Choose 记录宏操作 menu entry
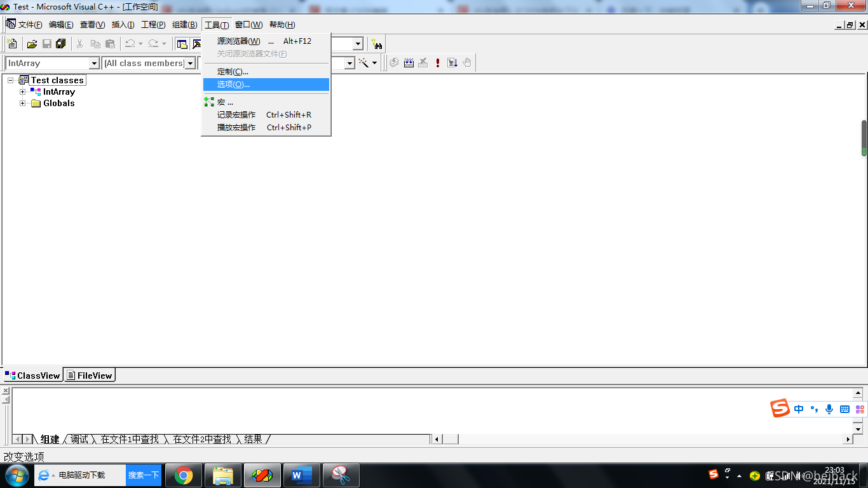Image resolution: width=868 pixels, height=488 pixels. point(266,114)
